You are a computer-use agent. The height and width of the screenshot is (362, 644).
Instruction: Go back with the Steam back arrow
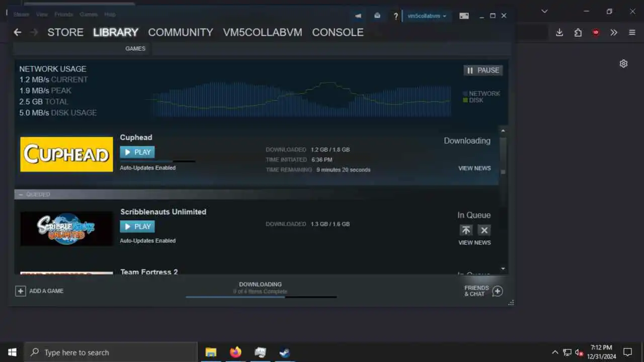[x=18, y=32]
